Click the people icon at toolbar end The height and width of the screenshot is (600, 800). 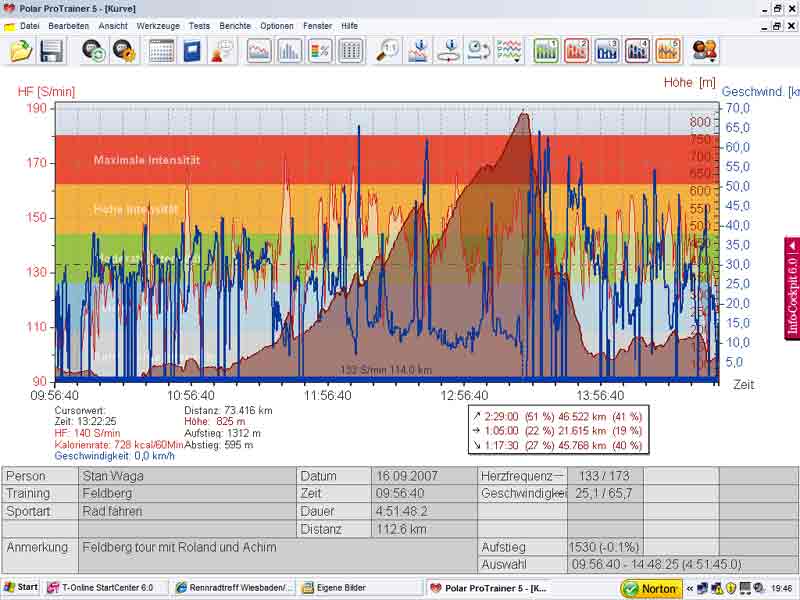pos(705,50)
